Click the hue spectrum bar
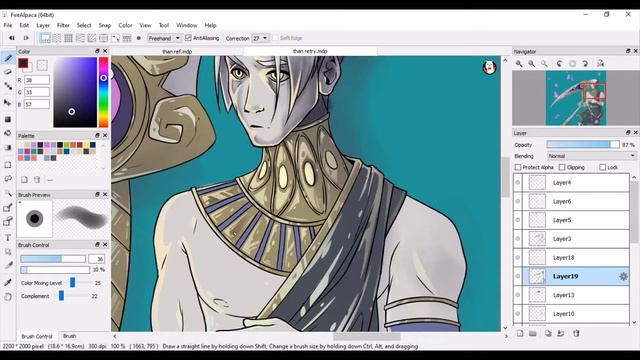The width and height of the screenshot is (640, 360). tap(103, 92)
